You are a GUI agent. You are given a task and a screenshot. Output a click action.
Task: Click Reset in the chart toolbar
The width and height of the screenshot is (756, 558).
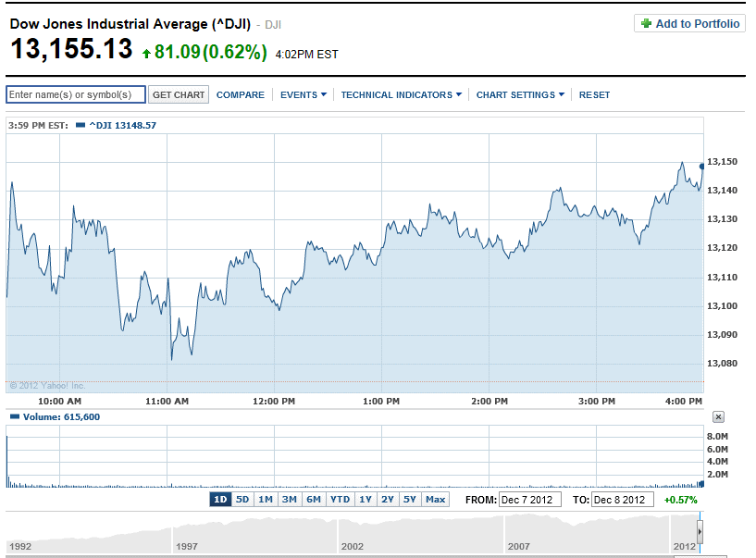[594, 94]
